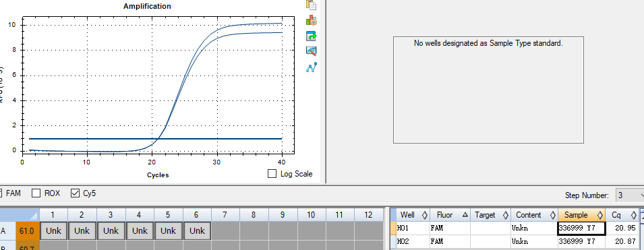Click the Cq value 20.95
Image resolution: width=644 pixels, height=250 pixels.
click(x=622, y=228)
